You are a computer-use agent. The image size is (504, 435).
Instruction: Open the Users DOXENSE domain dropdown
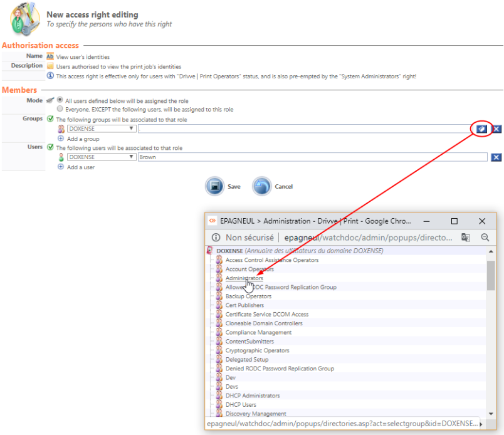point(102,157)
